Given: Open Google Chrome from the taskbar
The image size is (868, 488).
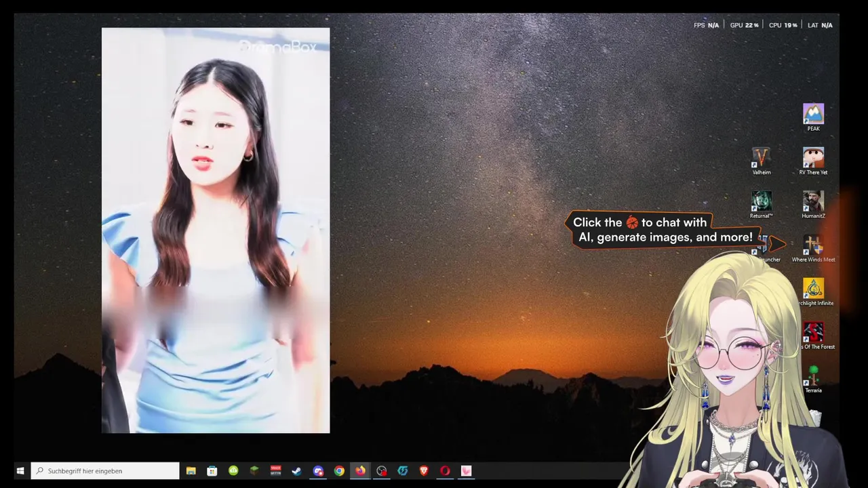Looking at the screenshot, I should tap(339, 470).
